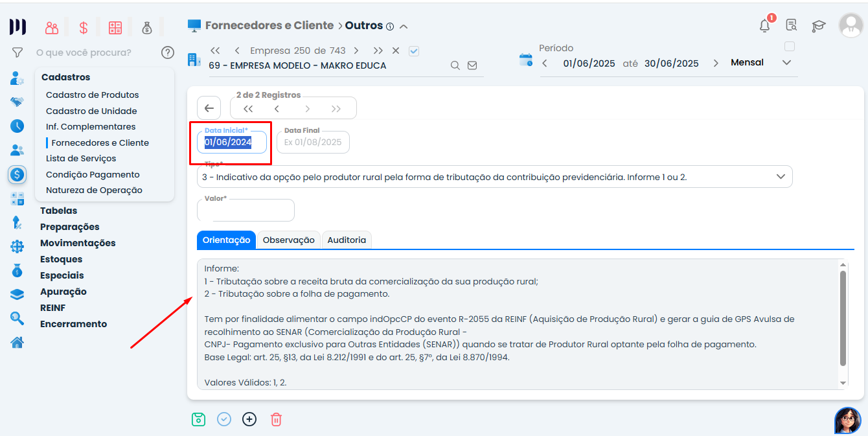Screen dimensions: 868x436
Task: Open Lista de Serviços from the menu
Action: tap(80, 158)
